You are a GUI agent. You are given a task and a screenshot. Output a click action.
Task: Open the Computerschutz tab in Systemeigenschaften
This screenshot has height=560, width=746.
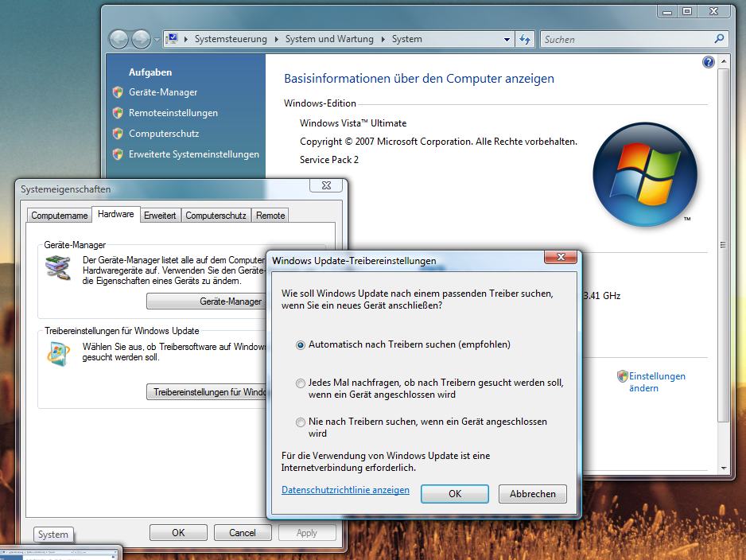(216, 216)
